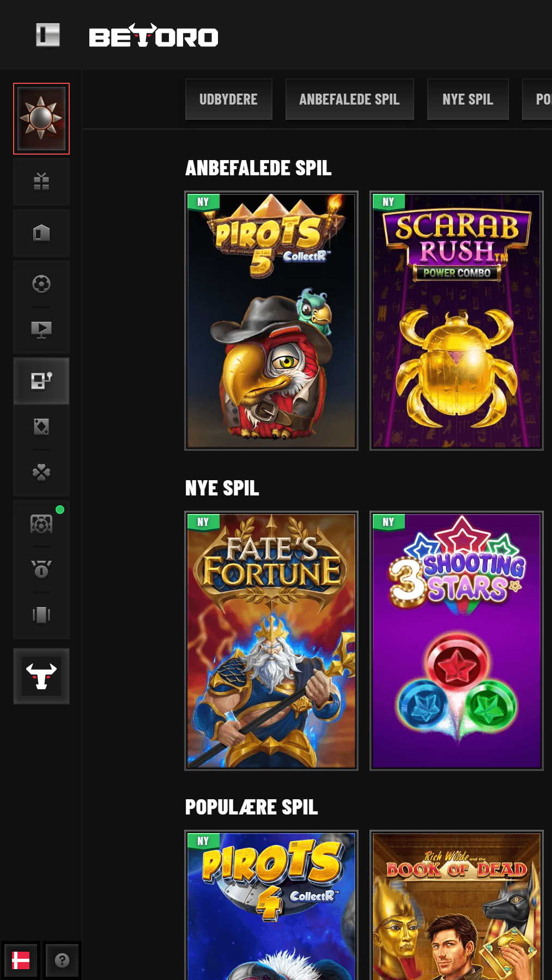Click the POPULÆRE SPIL section heading
Image resolution: width=552 pixels, height=980 pixels.
coord(252,807)
